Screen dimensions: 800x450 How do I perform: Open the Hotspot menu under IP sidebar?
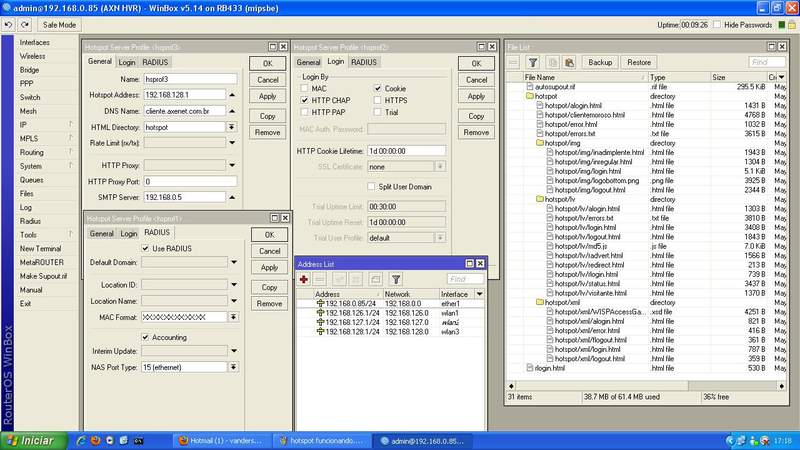[x=23, y=124]
